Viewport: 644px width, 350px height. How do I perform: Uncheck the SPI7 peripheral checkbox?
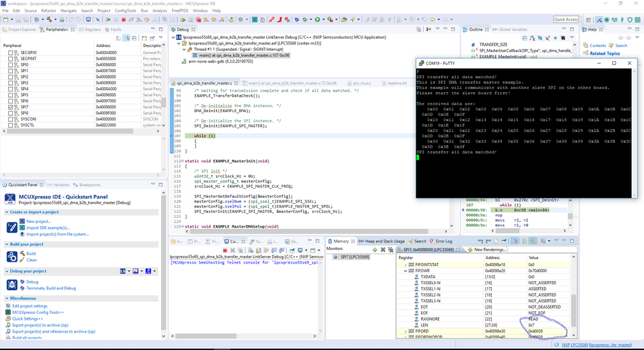pyautogui.click(x=10, y=107)
